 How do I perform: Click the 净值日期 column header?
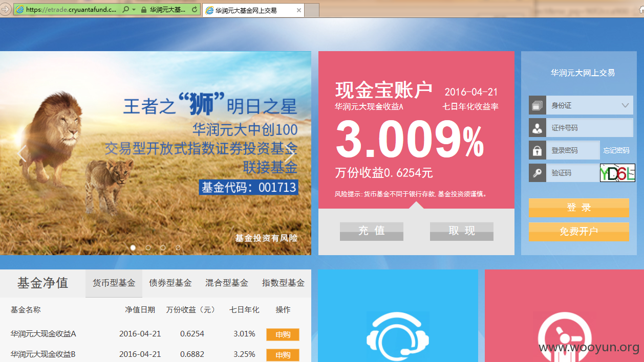tap(140, 310)
